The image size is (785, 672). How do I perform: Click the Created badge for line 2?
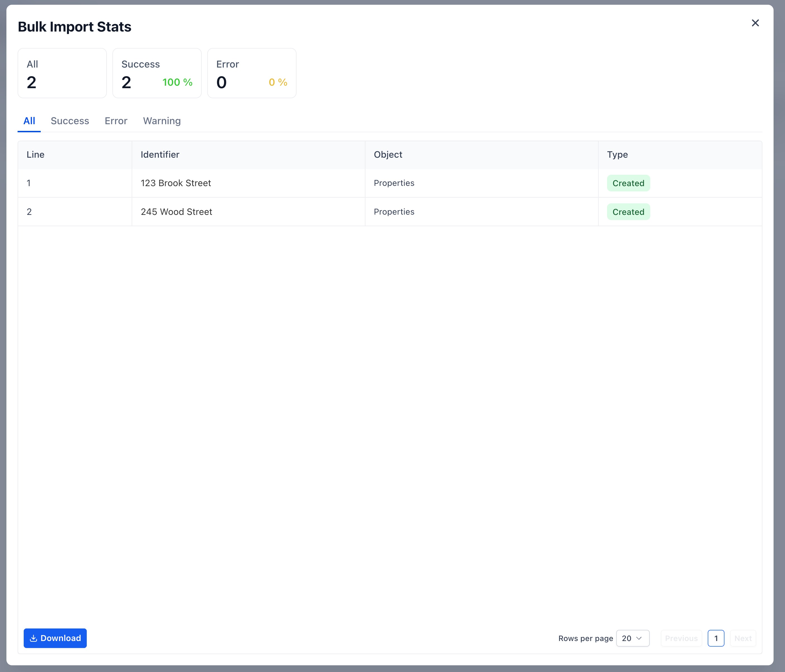click(x=628, y=212)
